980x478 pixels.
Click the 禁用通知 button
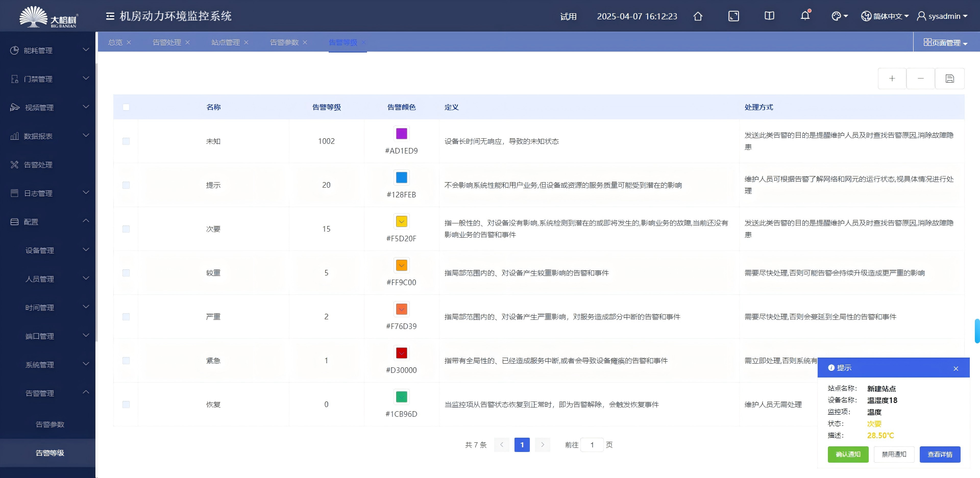coord(894,455)
